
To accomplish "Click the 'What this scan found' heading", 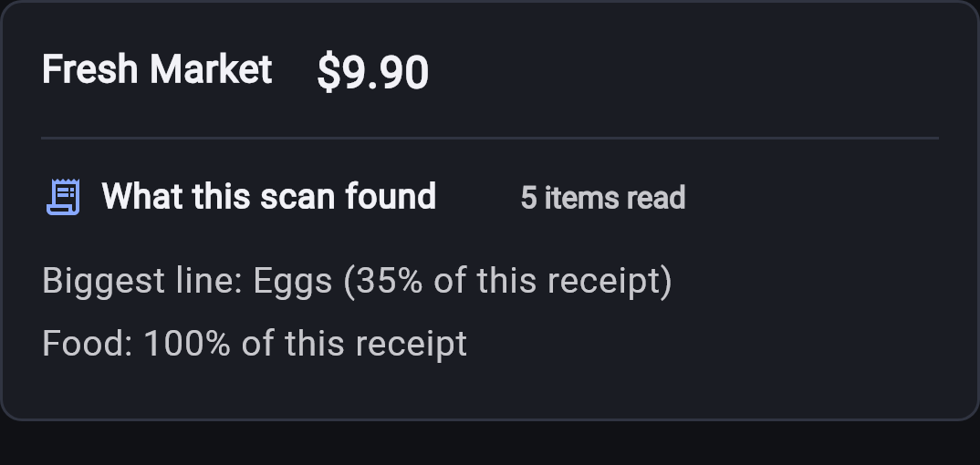I will (269, 197).
